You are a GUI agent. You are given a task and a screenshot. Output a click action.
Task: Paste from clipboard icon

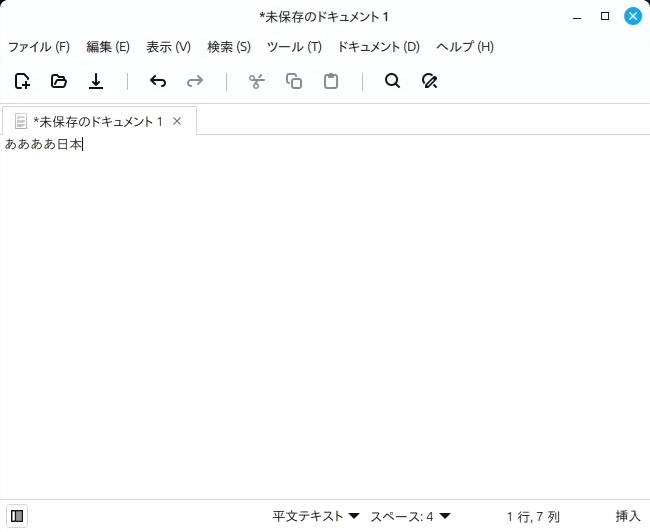tap(331, 81)
